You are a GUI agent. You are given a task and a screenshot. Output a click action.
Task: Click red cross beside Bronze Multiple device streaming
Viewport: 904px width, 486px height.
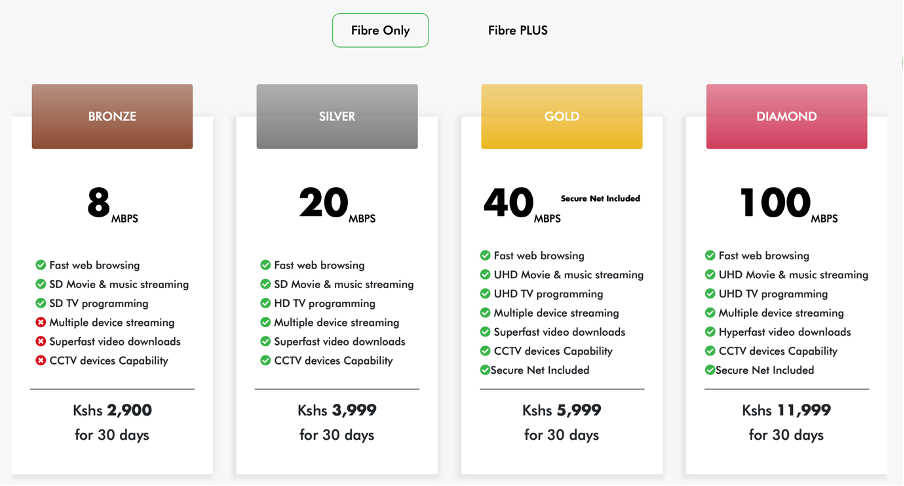(41, 322)
